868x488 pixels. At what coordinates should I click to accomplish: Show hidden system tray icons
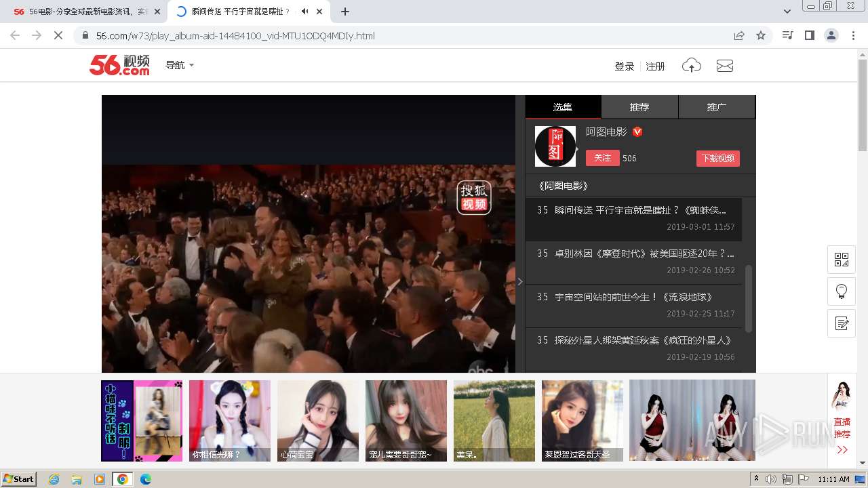coord(756,479)
